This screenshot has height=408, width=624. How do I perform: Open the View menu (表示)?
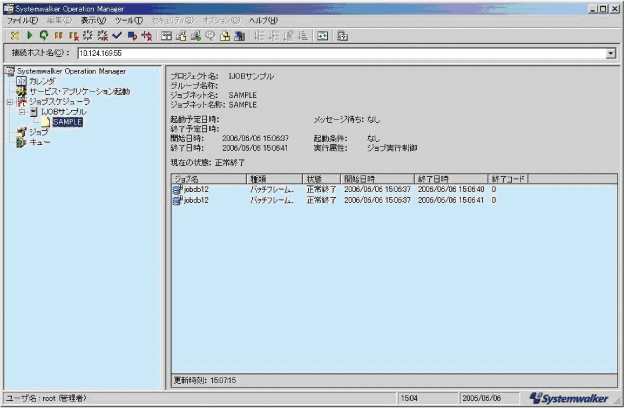(94, 20)
